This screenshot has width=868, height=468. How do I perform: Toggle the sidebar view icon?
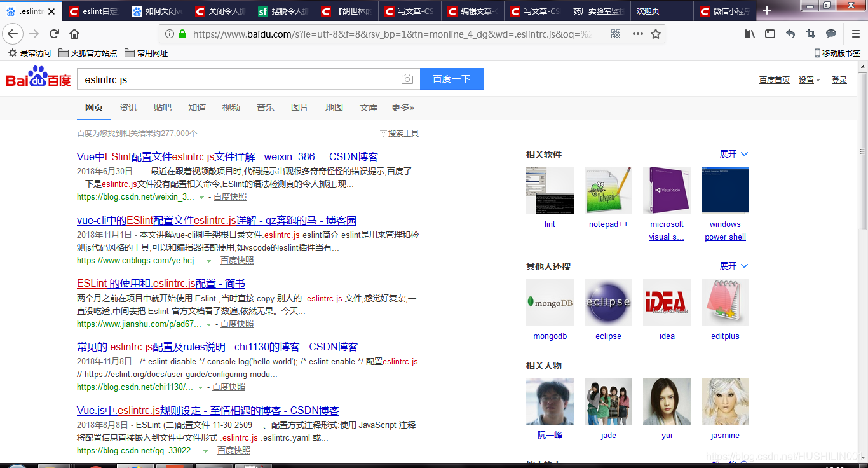click(x=770, y=34)
